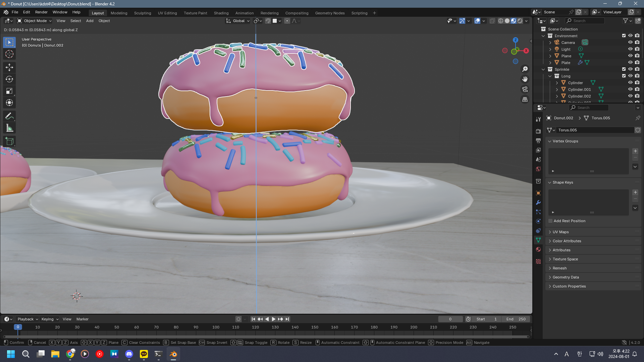The width and height of the screenshot is (644, 362).
Task: Add a new vertex group
Action: pos(635,151)
